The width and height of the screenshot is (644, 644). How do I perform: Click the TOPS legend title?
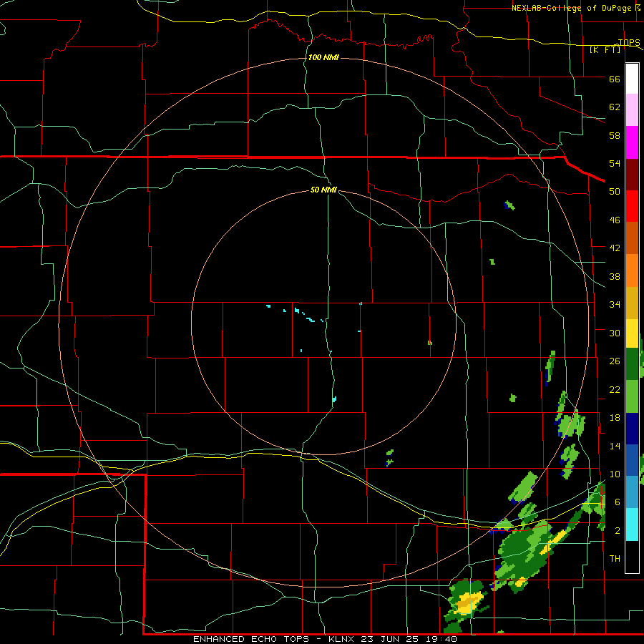pyautogui.click(x=629, y=42)
